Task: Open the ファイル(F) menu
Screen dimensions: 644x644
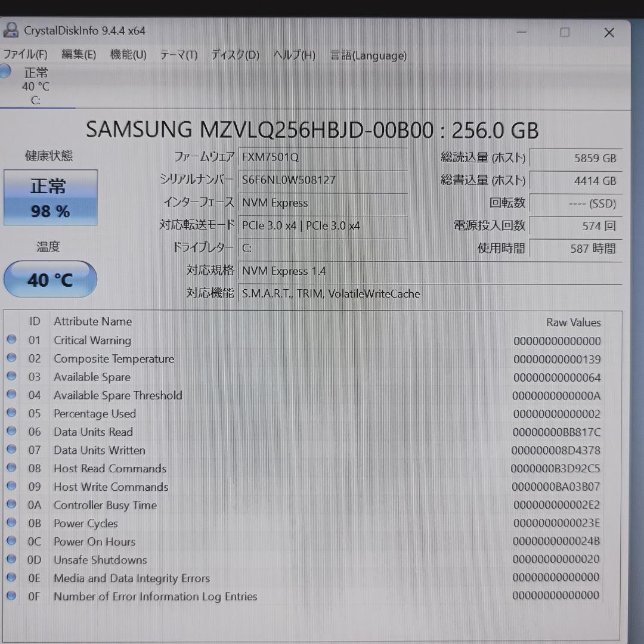Action: tap(25, 54)
